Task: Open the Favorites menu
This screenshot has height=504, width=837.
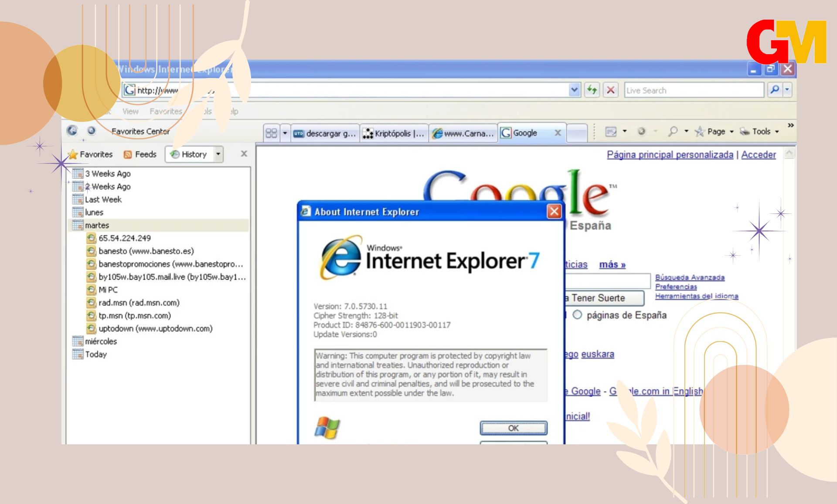Action: [x=166, y=112]
